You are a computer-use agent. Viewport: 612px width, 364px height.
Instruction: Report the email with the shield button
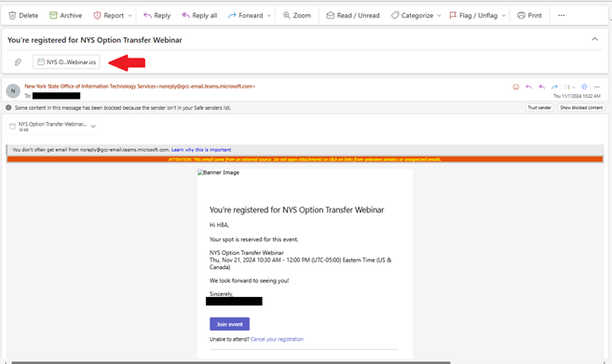coord(108,16)
